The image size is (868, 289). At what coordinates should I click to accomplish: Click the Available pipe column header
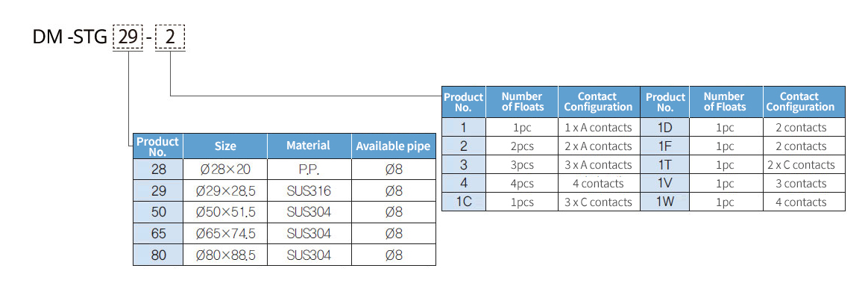393,146
